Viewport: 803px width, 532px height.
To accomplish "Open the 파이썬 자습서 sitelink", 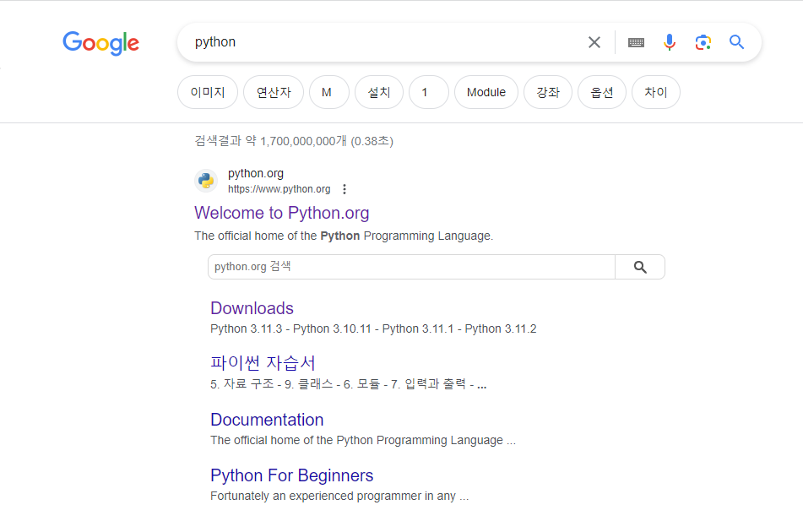I will [x=263, y=363].
